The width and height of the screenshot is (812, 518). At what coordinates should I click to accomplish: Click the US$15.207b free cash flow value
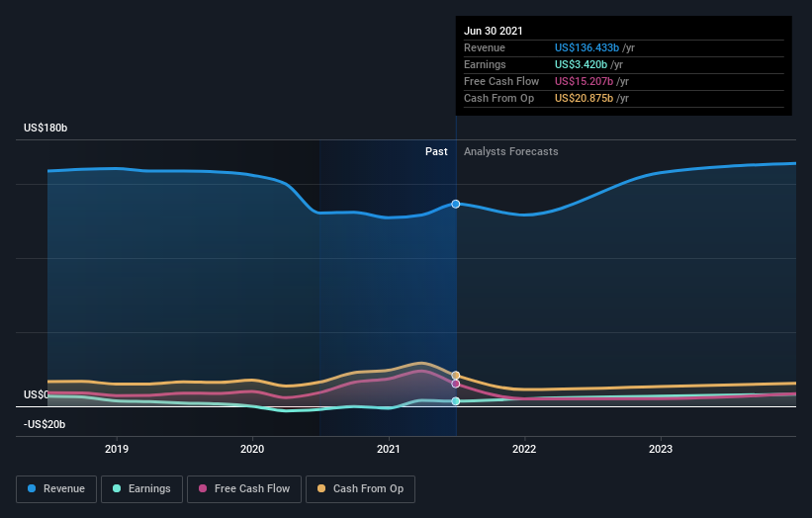click(x=585, y=81)
